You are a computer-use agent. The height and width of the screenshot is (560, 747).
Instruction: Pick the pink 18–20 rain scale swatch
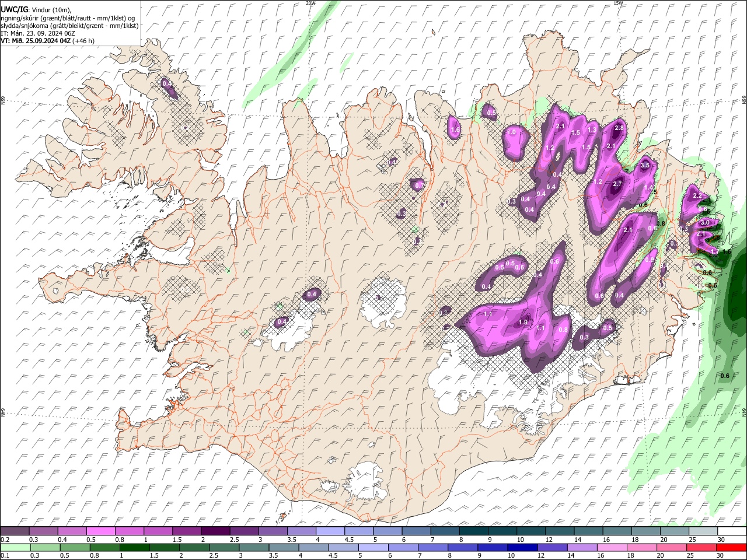pyautogui.click(x=641, y=547)
